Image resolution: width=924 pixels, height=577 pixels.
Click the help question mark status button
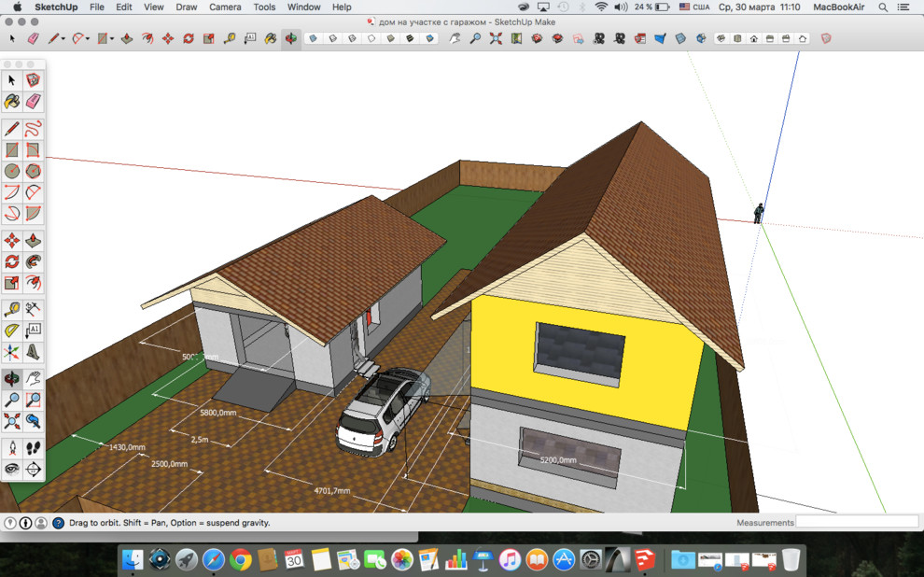(58, 523)
